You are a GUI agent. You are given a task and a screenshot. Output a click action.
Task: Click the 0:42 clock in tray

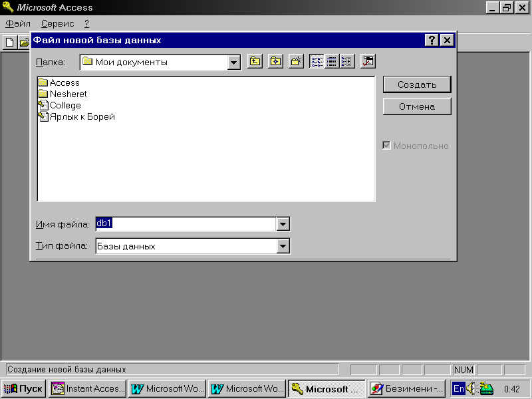(512, 389)
